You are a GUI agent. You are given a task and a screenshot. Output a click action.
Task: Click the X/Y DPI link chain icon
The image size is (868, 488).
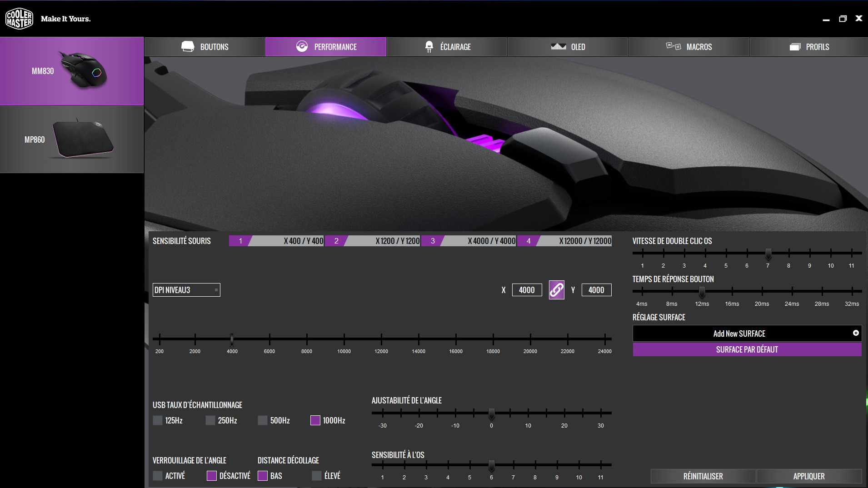pos(556,290)
